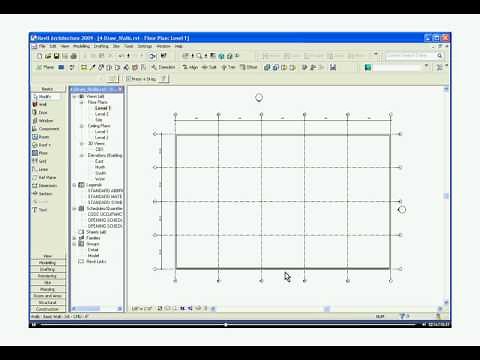
Task: Collapse the Schedules/Quantities tree node
Action: tap(75, 209)
